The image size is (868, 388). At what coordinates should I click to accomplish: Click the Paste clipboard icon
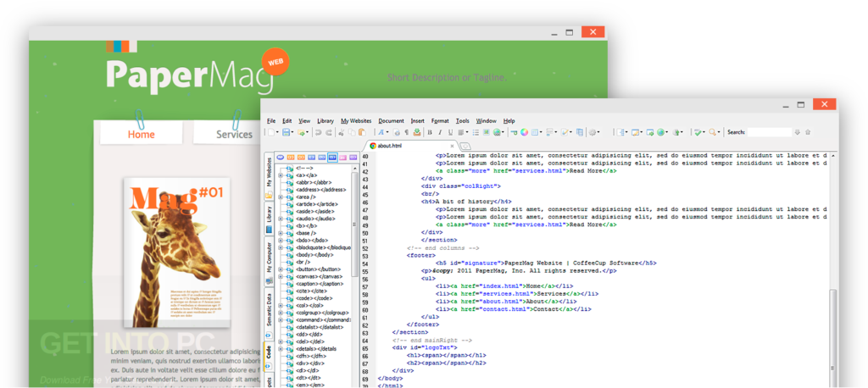pyautogui.click(x=362, y=132)
